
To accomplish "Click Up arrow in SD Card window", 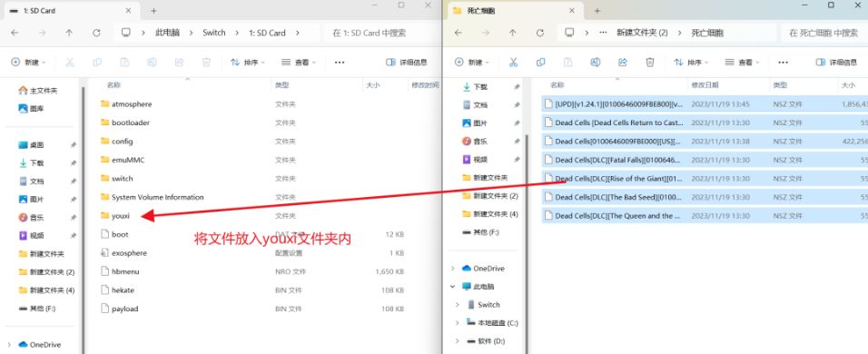I will point(69,33).
